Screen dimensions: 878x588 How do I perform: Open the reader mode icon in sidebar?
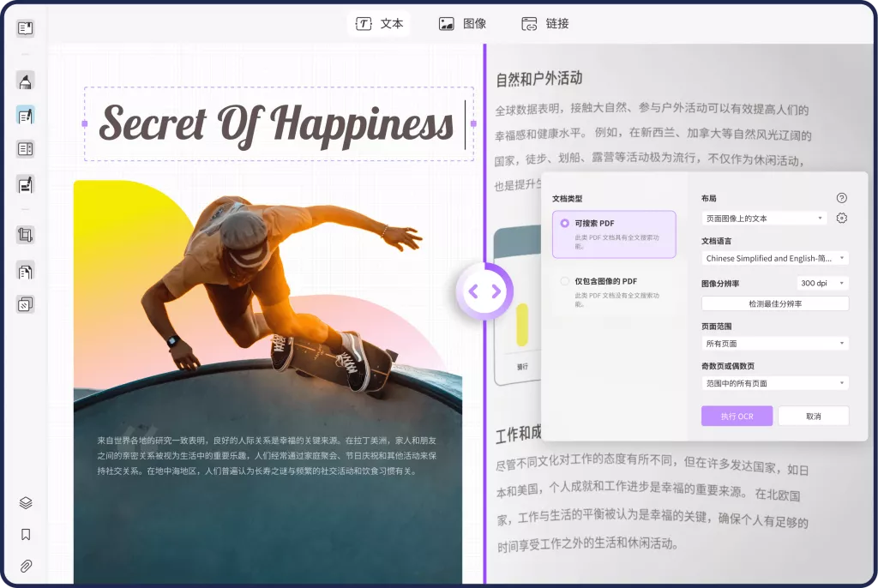25,28
